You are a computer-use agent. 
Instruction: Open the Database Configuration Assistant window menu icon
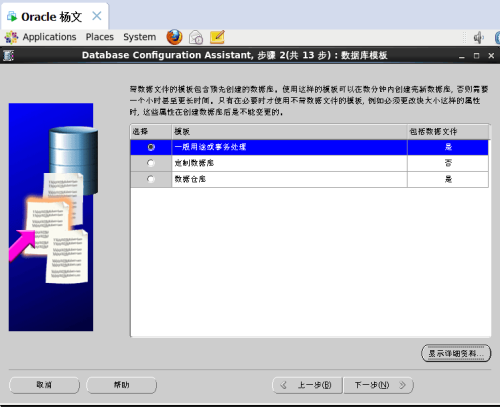click(x=8, y=55)
